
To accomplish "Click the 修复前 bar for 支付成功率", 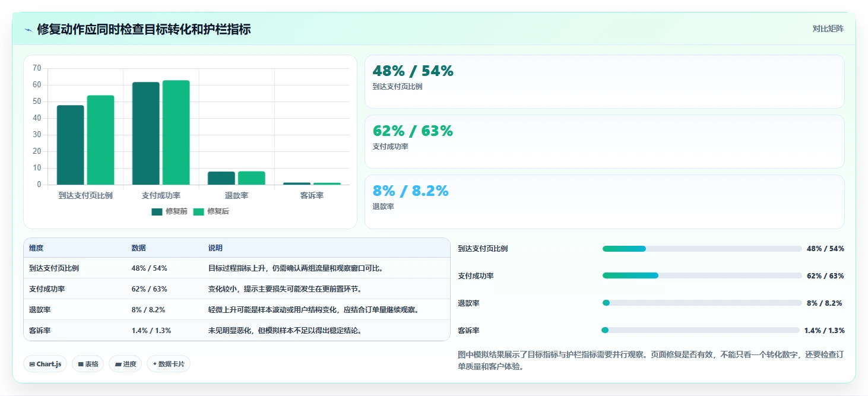I will (x=146, y=134).
